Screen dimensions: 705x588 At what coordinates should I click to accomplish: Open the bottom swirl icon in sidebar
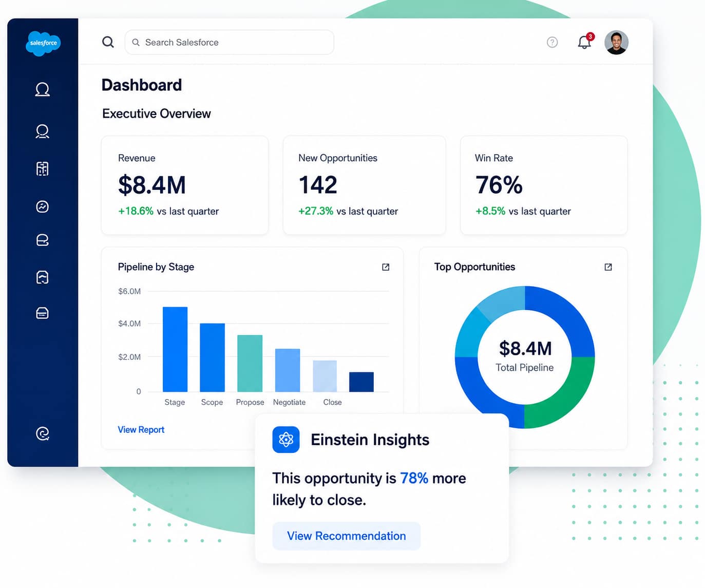tap(43, 434)
